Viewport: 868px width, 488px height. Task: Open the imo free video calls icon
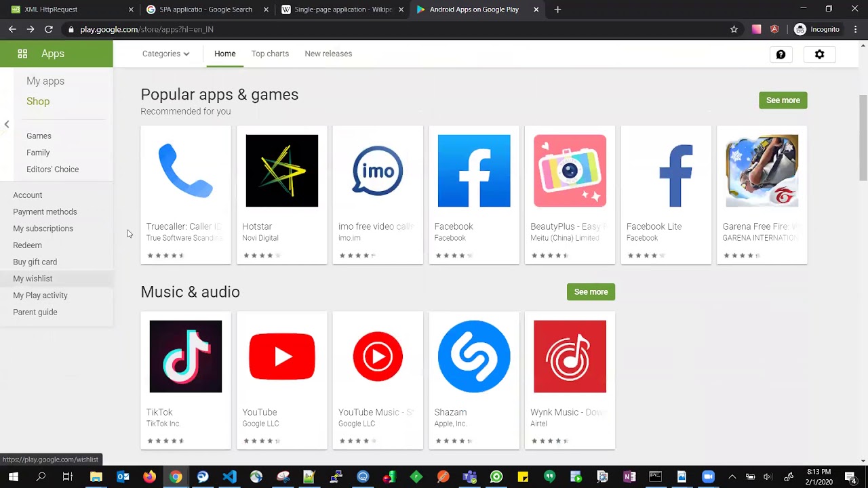pyautogui.click(x=378, y=171)
